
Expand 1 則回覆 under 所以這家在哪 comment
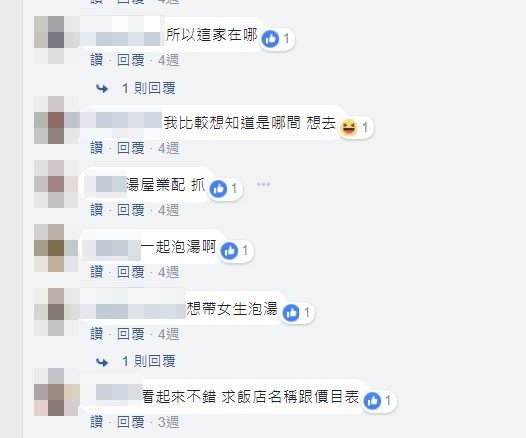click(149, 89)
